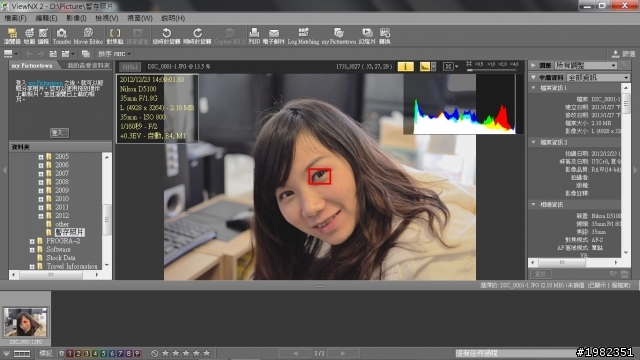Open the 影像(I) menu
The width and height of the screenshot is (640, 360).
tap(76, 18)
